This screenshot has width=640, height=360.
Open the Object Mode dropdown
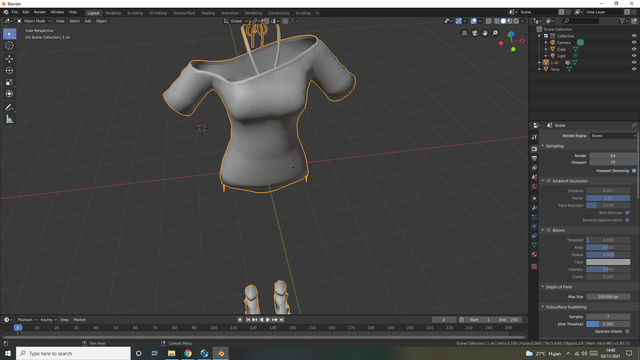tap(34, 21)
